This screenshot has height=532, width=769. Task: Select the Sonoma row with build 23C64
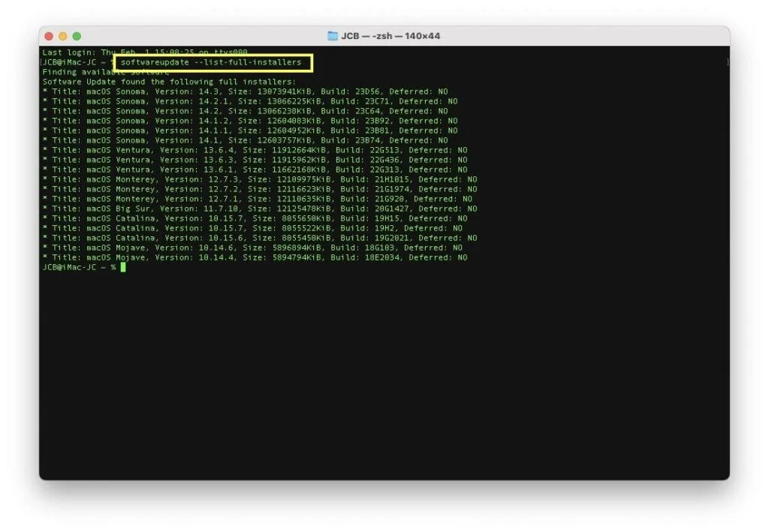click(x=246, y=111)
